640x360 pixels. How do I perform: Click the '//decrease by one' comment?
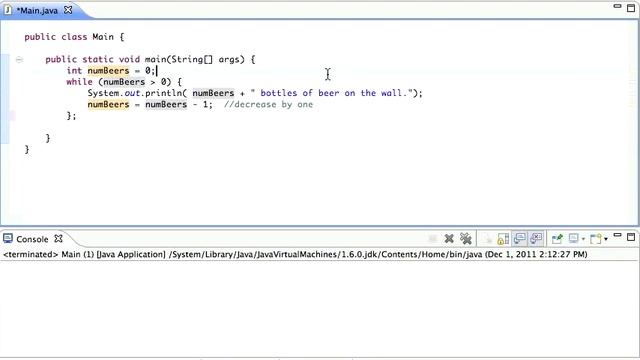268,104
